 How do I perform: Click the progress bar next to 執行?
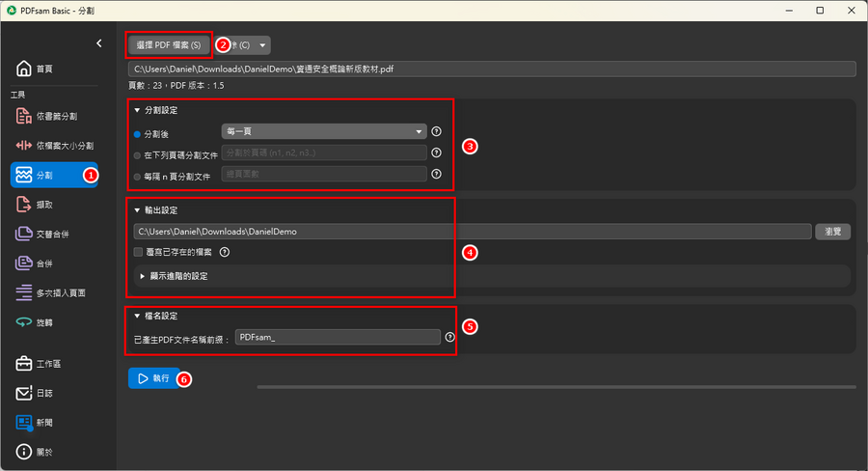pos(556,387)
